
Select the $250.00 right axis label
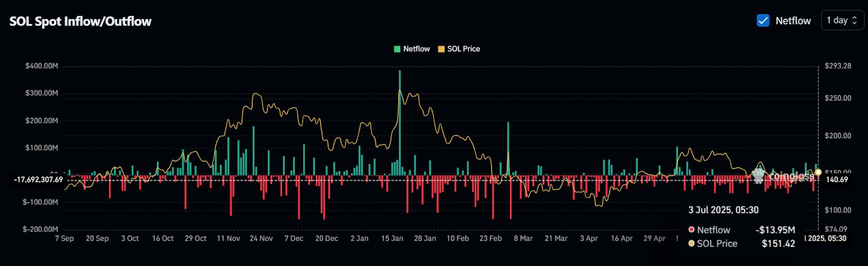(838, 98)
